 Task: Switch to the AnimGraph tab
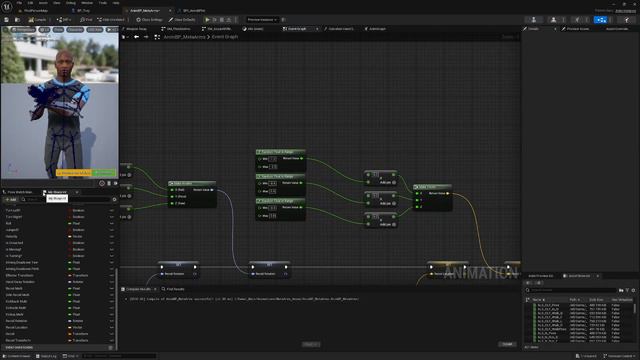tap(376, 29)
